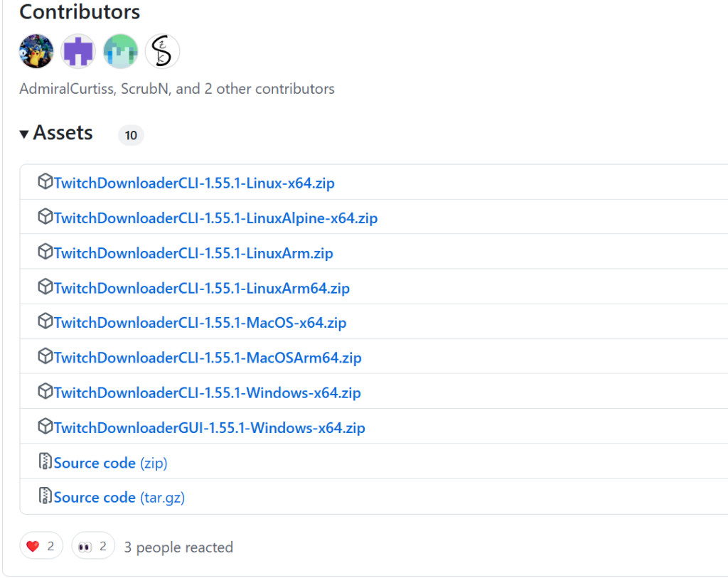This screenshot has width=728, height=578.
Task: Collapse the Assets section triangle
Action: pyautogui.click(x=24, y=134)
